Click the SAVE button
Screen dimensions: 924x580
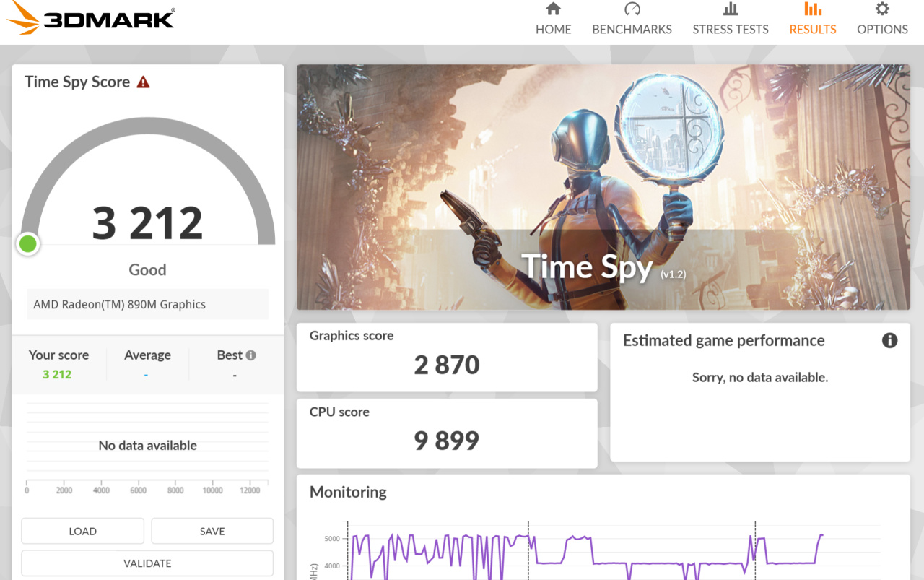pyautogui.click(x=212, y=531)
